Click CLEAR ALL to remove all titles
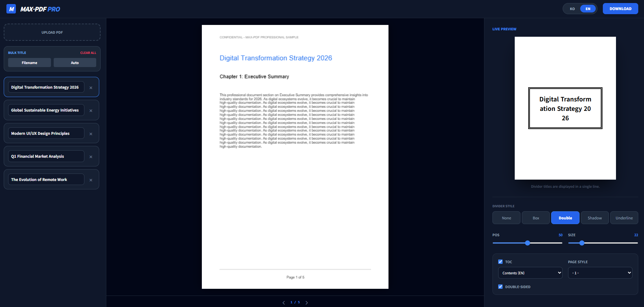Screen dimensions: 644x307 [x=88, y=53]
